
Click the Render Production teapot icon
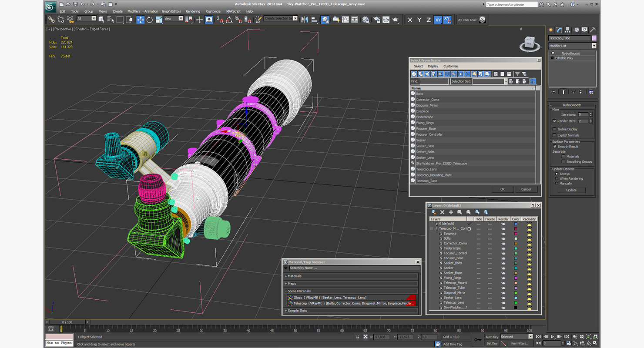coord(396,20)
